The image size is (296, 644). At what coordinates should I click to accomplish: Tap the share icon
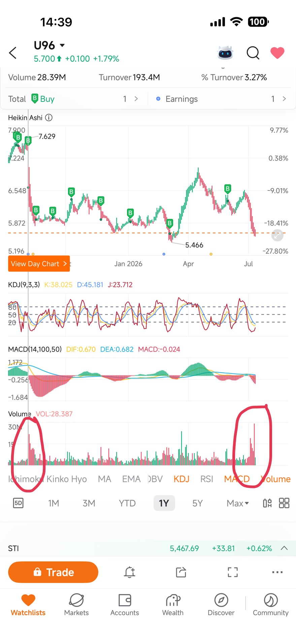click(181, 572)
